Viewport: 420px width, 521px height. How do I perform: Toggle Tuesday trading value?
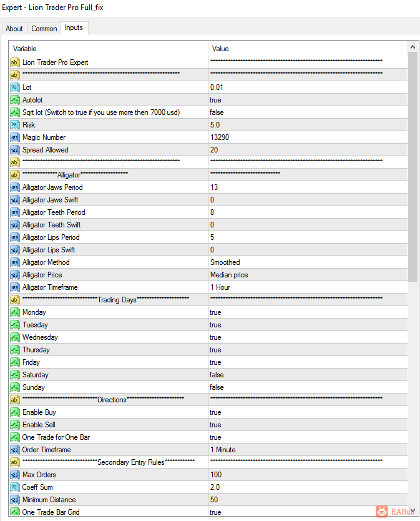tap(308, 325)
